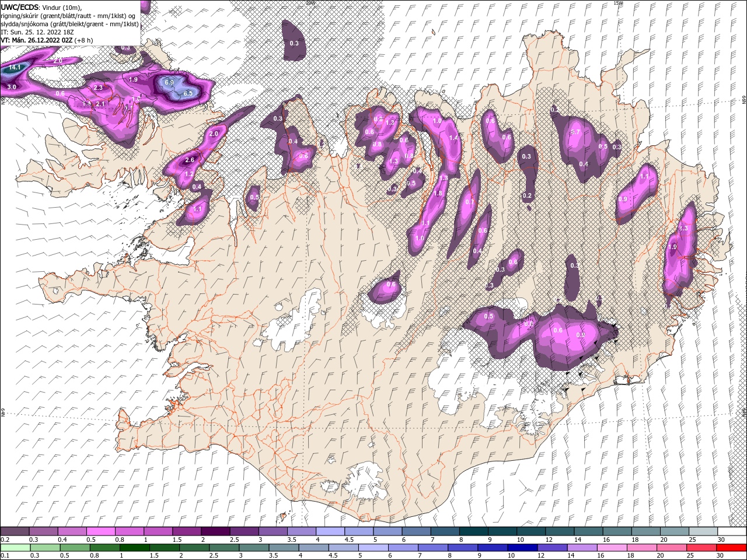
Task: Click the VT: Mán. 26.12.2022 02Z valid time
Action: pos(36,40)
